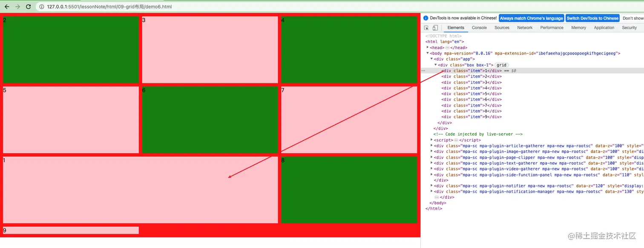The image size is (644, 248).
Task: Open the Security tab
Action: (x=629, y=28)
